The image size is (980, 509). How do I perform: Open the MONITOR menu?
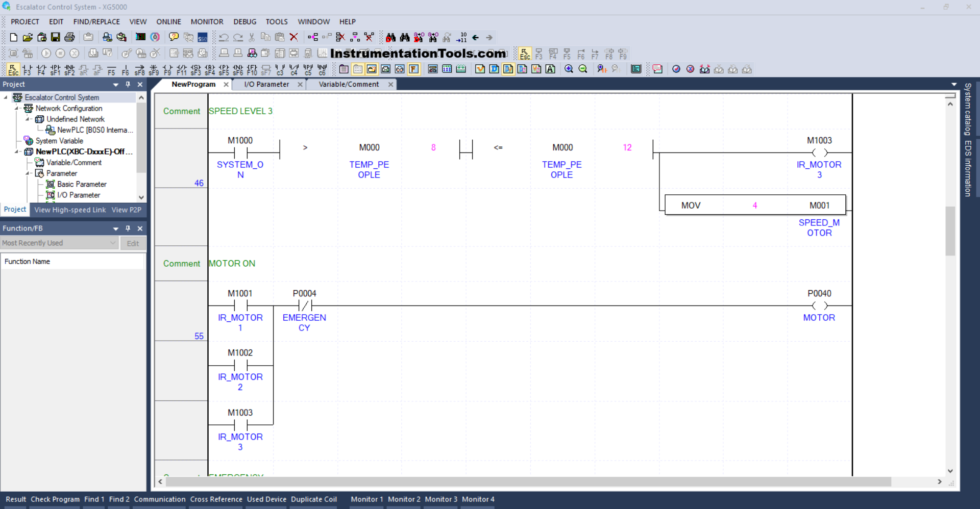pos(207,21)
